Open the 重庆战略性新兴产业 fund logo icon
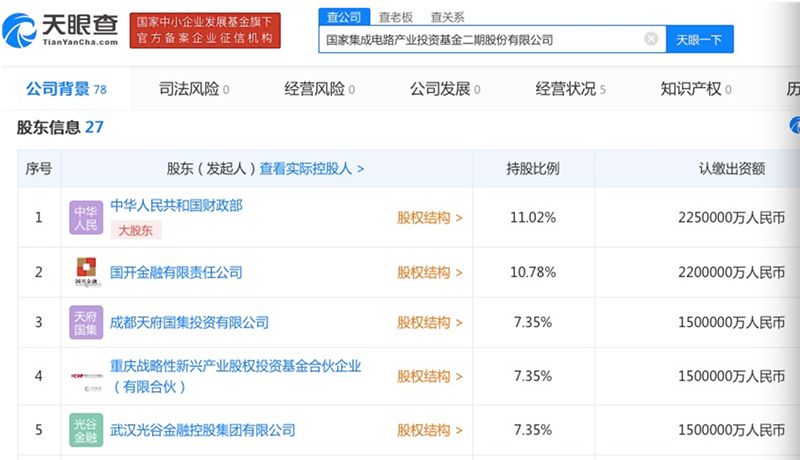Screen dimensions: 800x460 (x=87, y=381)
